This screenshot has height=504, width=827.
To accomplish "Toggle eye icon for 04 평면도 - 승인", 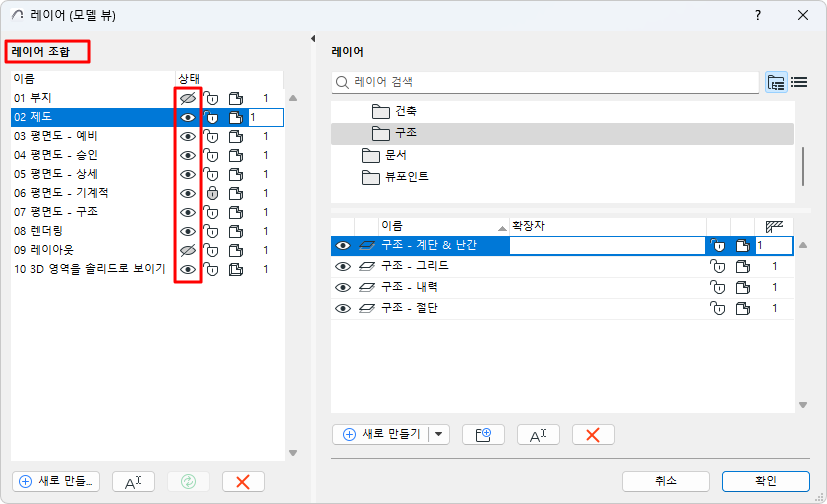I will (188, 155).
